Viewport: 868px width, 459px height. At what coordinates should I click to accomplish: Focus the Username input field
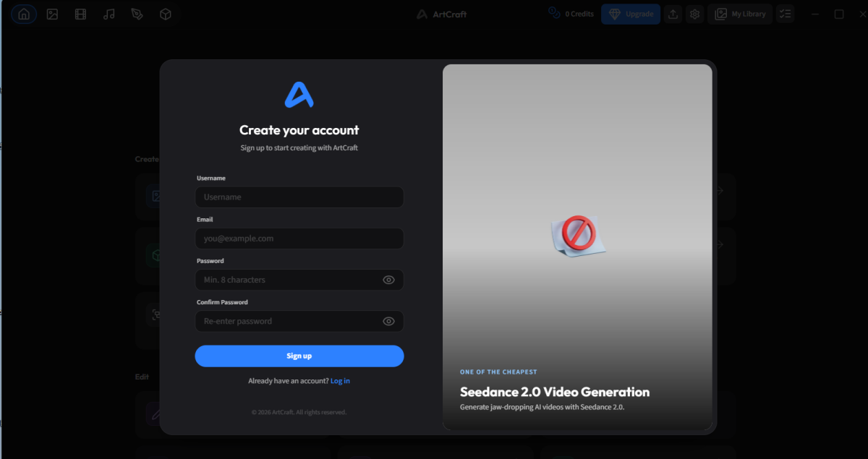point(299,197)
